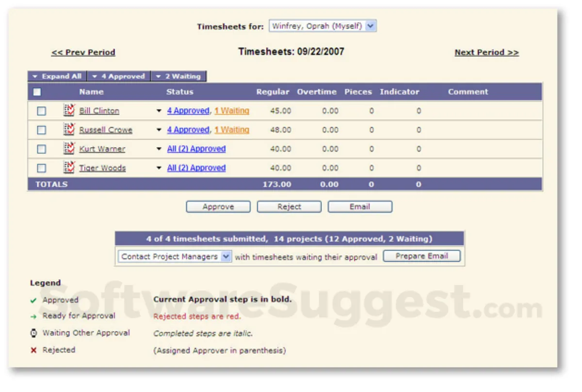This screenshot has height=392, width=582.
Task: Click Bill Clinton's 45.00 regular hours
Action: coord(280,111)
